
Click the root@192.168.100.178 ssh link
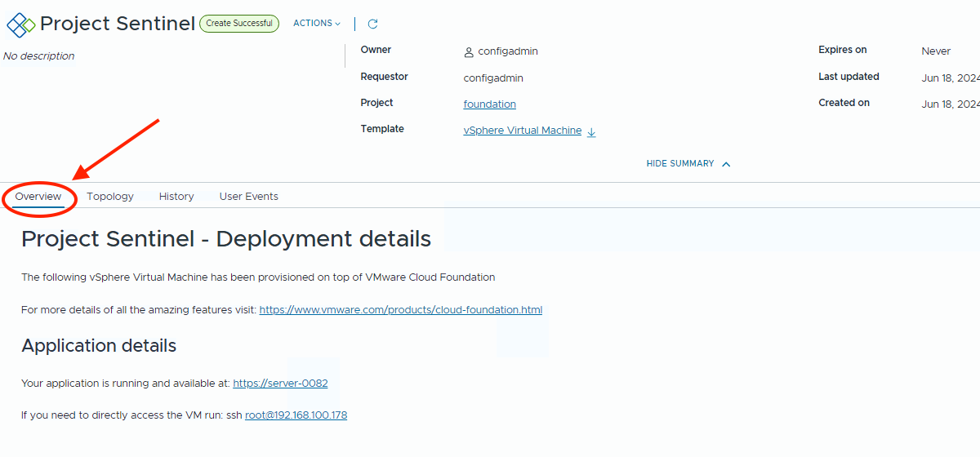296,415
